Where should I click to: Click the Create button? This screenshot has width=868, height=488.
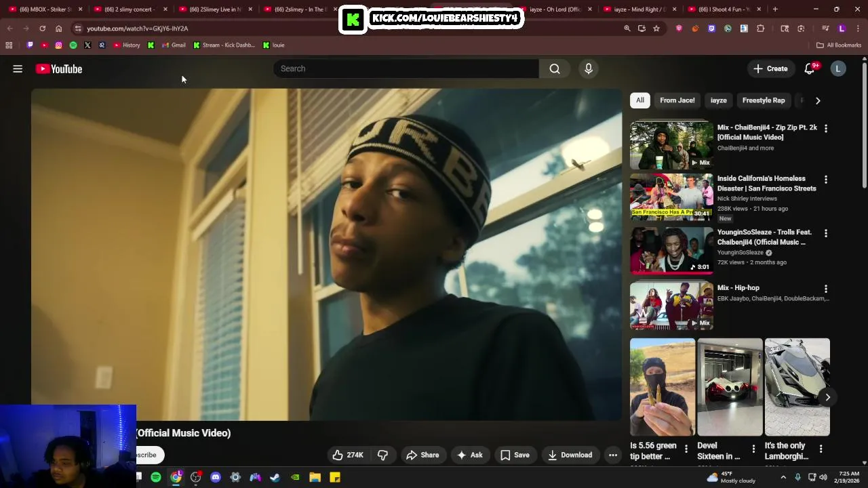pos(770,68)
